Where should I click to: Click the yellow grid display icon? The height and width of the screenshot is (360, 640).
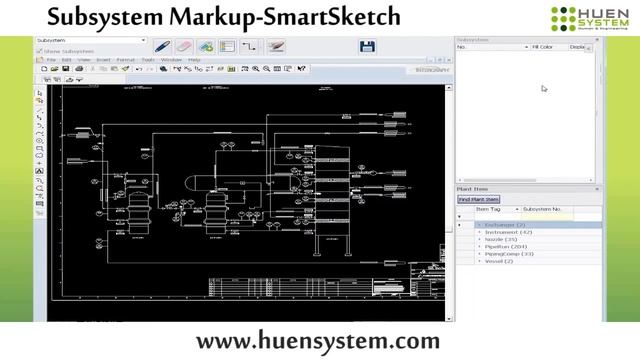coord(231,69)
